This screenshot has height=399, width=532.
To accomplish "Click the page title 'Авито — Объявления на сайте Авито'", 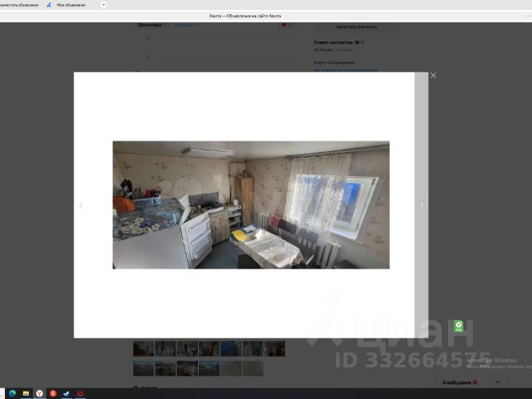I will tap(245, 16).
